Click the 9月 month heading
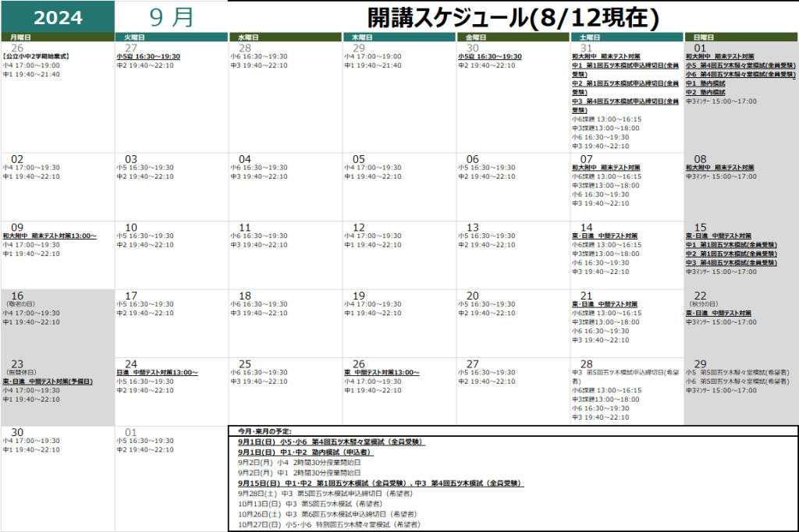Screen dimensions: 799x532 (x=171, y=16)
